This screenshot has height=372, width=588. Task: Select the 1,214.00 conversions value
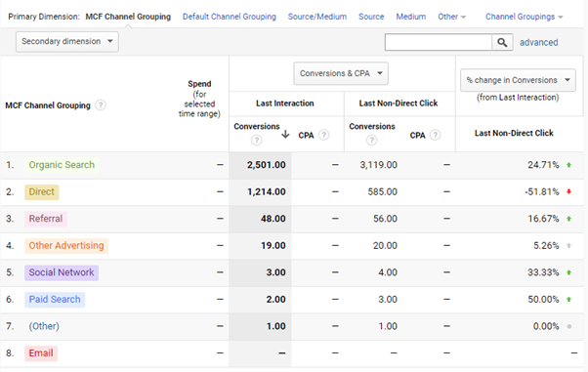[x=267, y=192]
